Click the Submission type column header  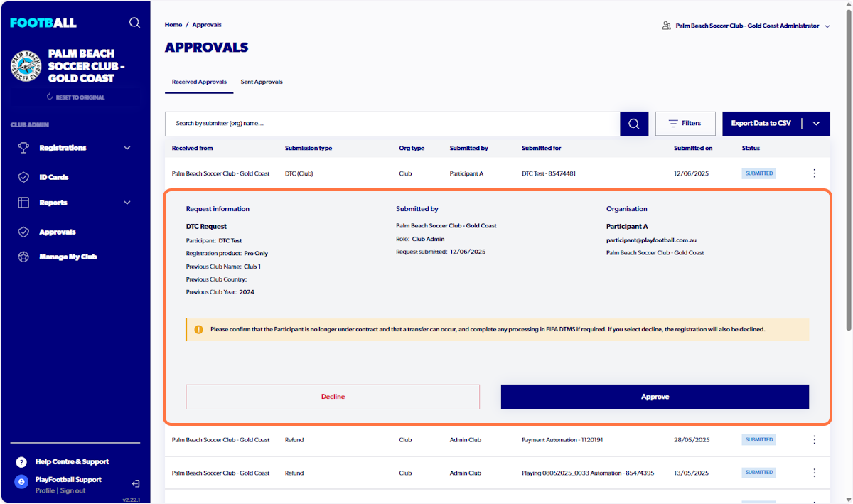point(309,149)
